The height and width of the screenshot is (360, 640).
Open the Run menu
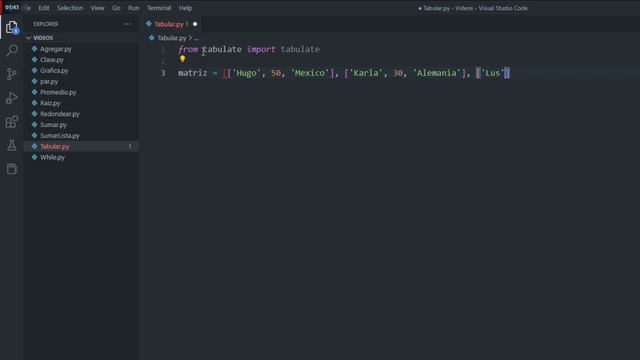click(x=133, y=8)
